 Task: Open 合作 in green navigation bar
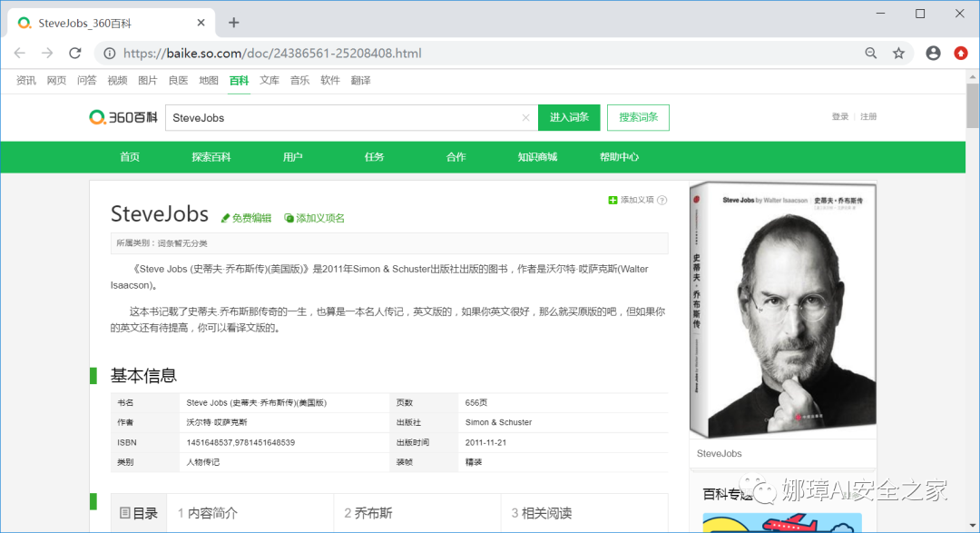[x=456, y=157]
